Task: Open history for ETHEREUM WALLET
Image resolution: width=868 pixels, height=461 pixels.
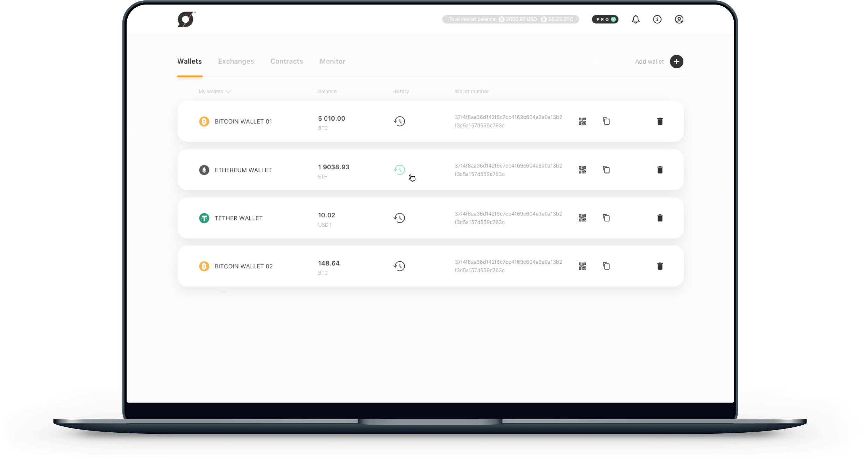Action: pos(399,170)
